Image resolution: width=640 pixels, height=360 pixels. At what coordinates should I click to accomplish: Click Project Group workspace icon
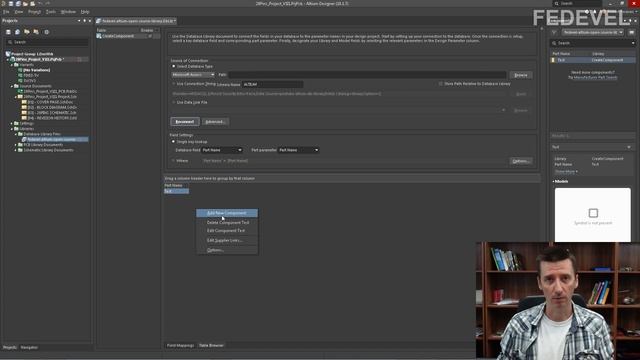(8, 54)
